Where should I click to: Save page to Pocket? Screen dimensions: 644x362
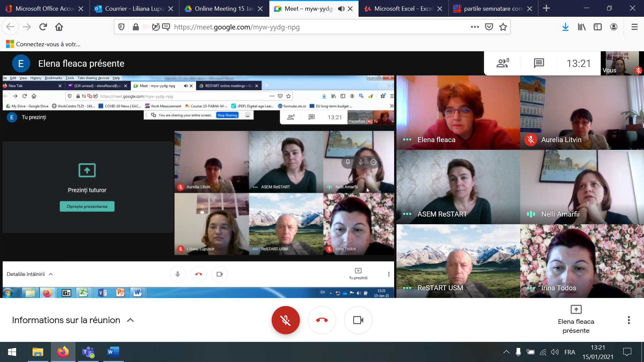tap(489, 27)
